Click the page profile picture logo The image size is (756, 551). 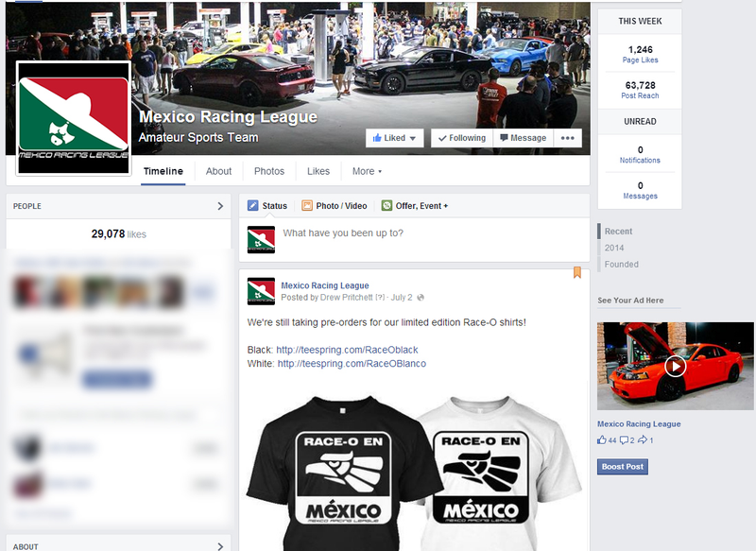pos(74,118)
